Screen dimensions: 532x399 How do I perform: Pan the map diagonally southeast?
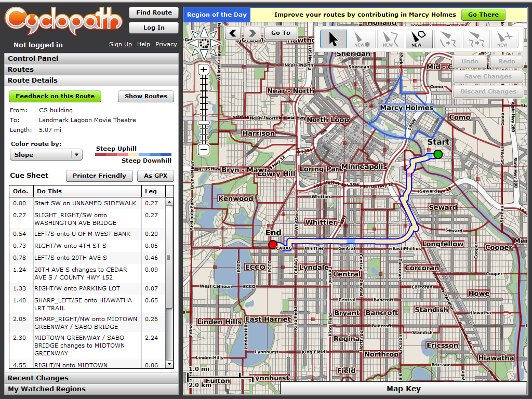pos(213,52)
